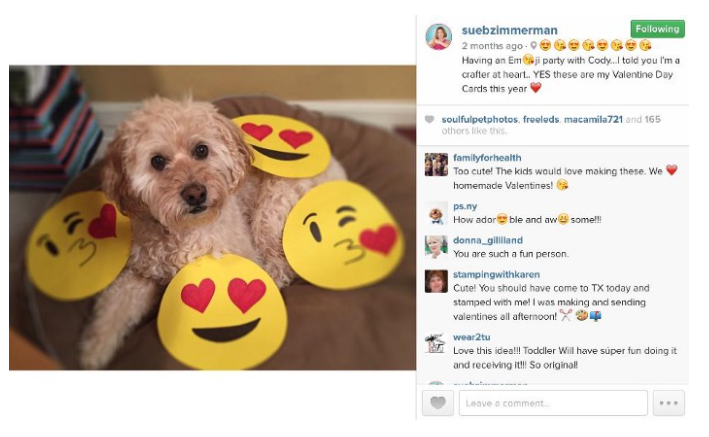Viewport: 709px width, 437px height.
Task: Open suebzimmerman username link
Action: 509,30
